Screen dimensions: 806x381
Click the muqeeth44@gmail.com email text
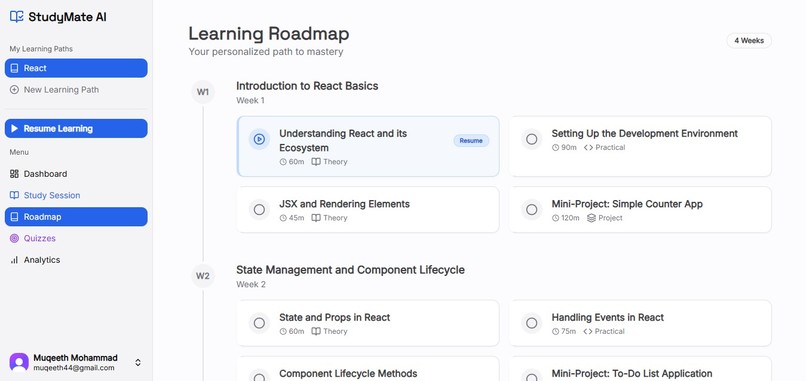pos(74,368)
